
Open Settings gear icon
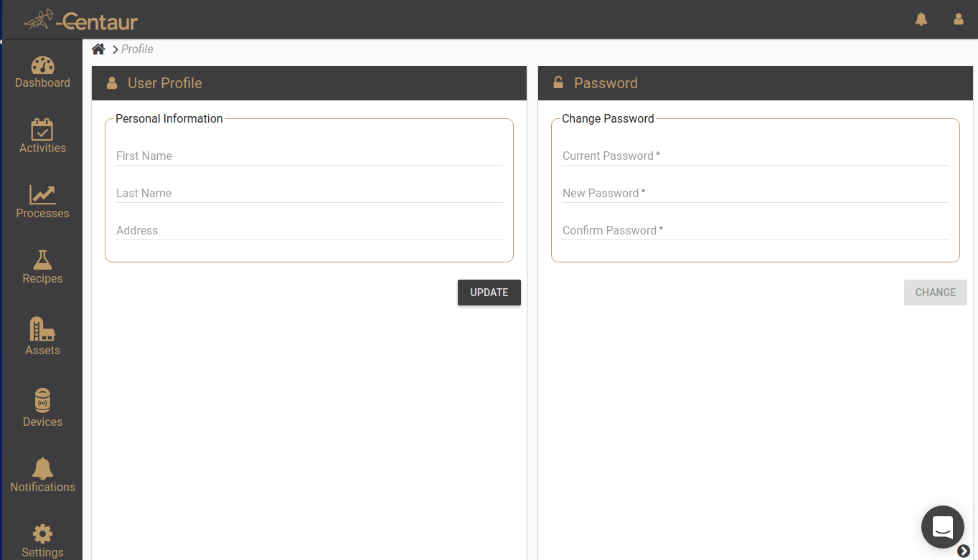(x=42, y=534)
